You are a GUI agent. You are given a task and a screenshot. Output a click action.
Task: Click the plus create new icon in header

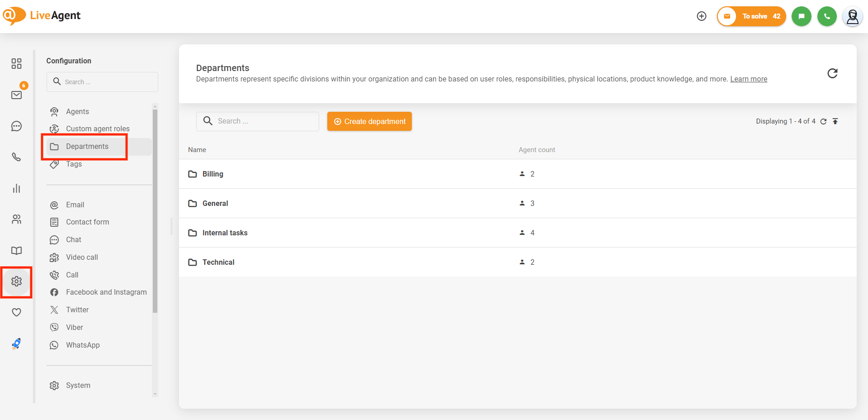[x=701, y=16]
